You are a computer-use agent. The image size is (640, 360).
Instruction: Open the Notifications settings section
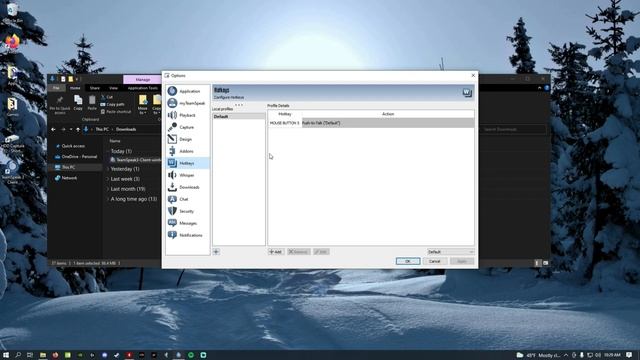click(x=188, y=235)
